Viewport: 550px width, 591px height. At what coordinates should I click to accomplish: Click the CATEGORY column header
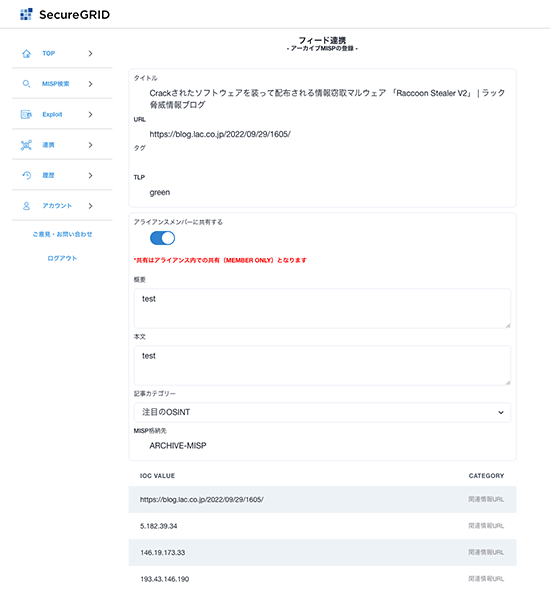(x=486, y=476)
